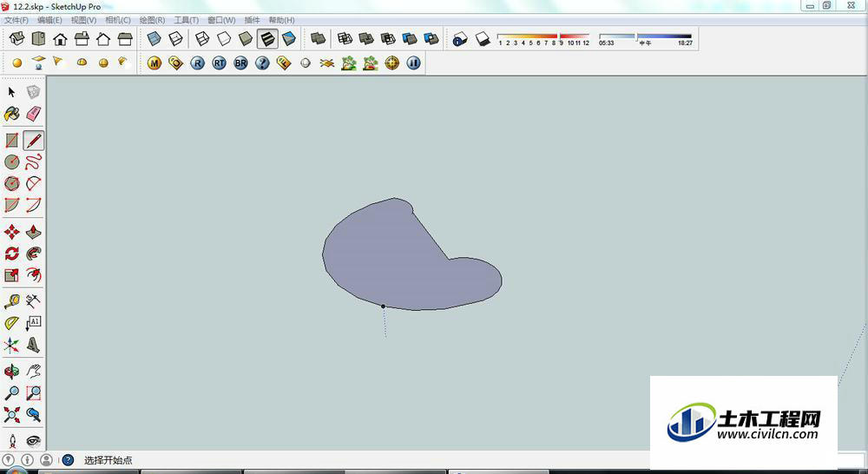The image size is (868, 474).
Task: Click the Make Component tool
Action: pyautogui.click(x=33, y=92)
